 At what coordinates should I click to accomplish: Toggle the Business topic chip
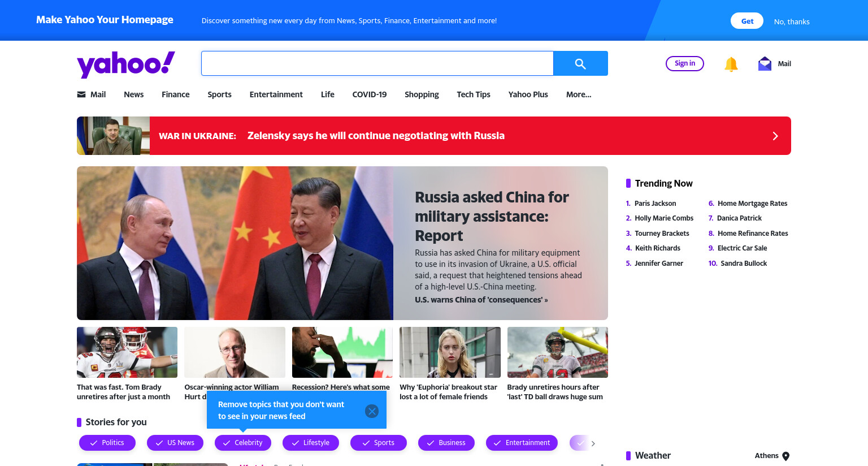[446, 443]
